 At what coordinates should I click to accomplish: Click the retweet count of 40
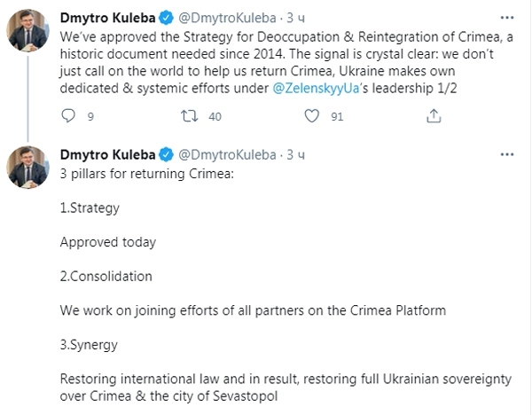point(214,116)
